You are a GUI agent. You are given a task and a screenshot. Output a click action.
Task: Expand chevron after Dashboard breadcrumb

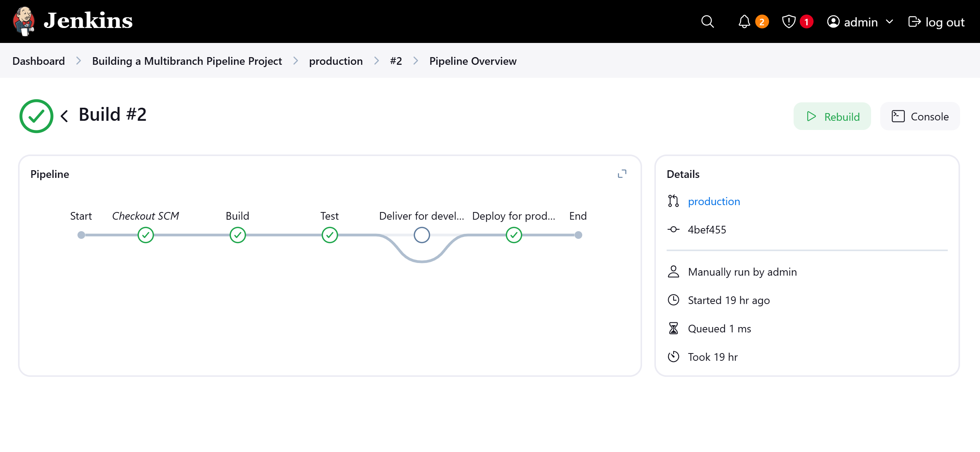point(79,61)
